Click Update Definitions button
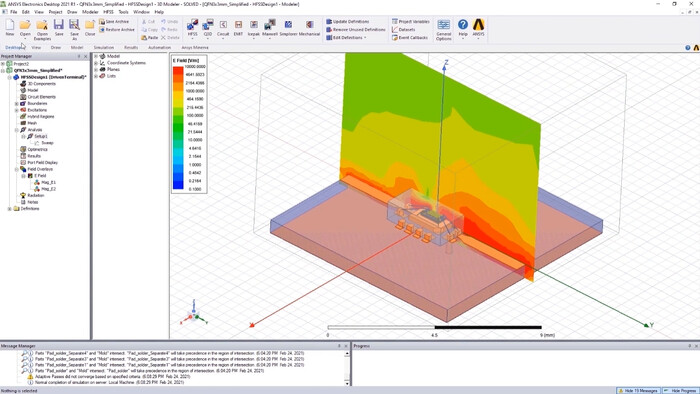Image resolution: width=700 pixels, height=394 pixels. (x=347, y=21)
